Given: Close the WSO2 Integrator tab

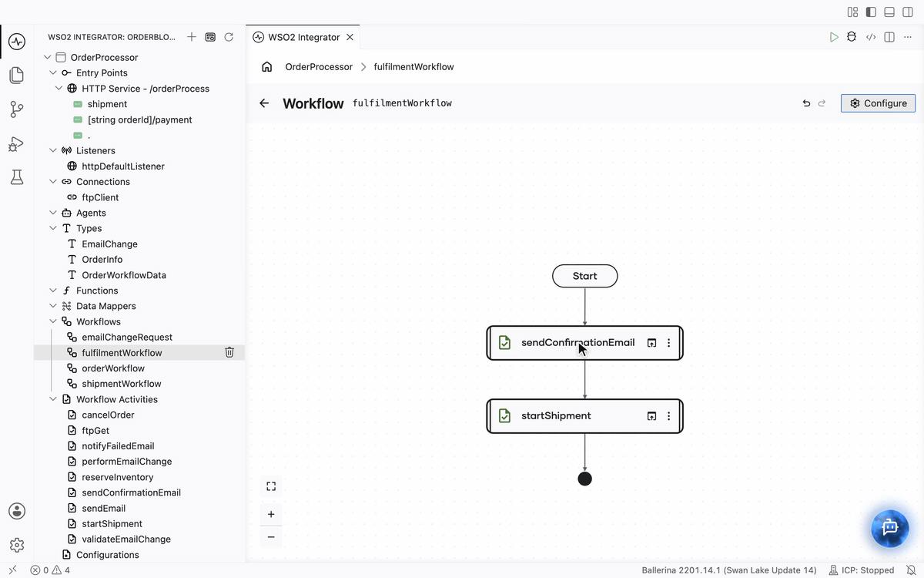Looking at the screenshot, I should (350, 37).
